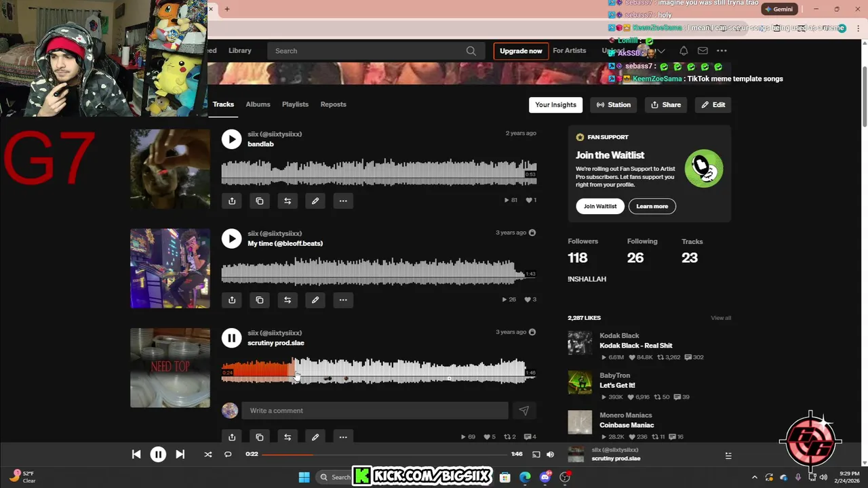
Task: Open more options dots for My time track
Action: click(x=343, y=300)
